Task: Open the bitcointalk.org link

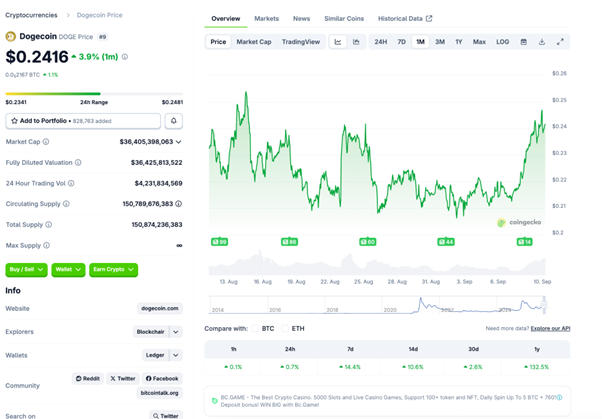Action: [x=159, y=393]
